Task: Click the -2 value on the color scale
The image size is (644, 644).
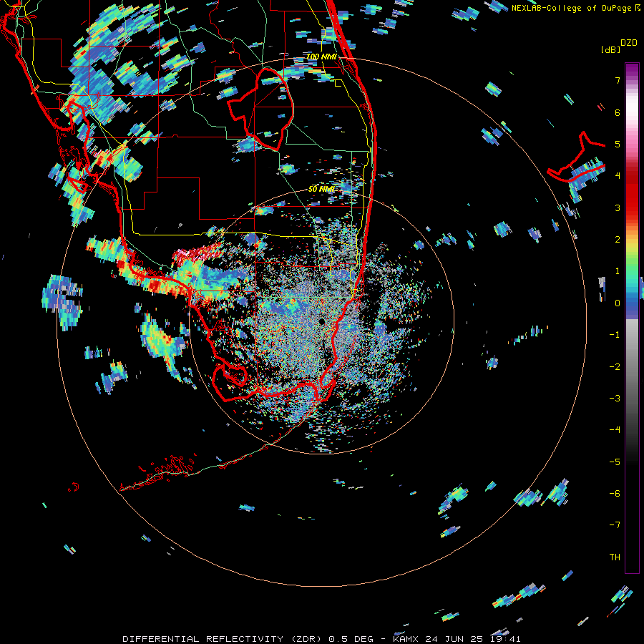Action: (x=615, y=367)
